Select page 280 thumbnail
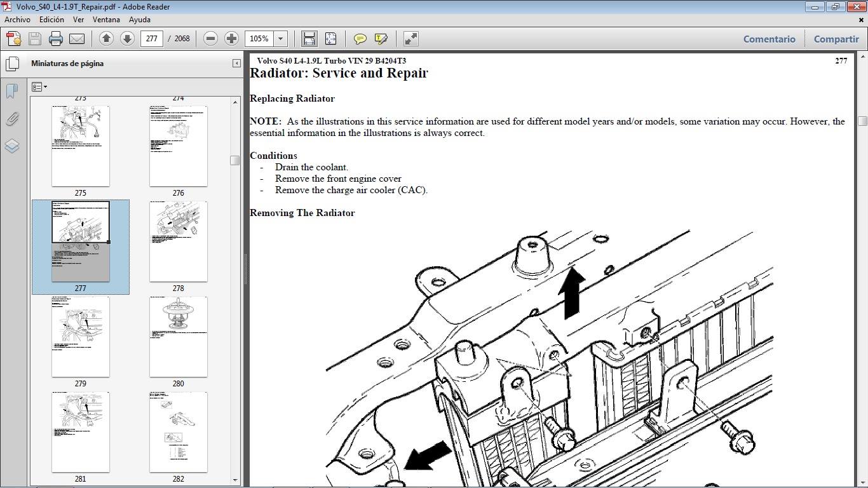The height and width of the screenshot is (488, 868). (178, 337)
